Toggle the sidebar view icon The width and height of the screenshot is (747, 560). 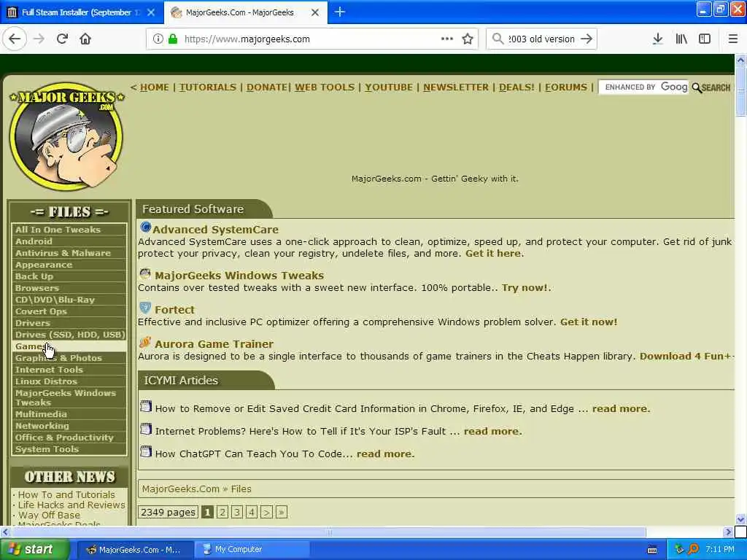[x=705, y=39]
